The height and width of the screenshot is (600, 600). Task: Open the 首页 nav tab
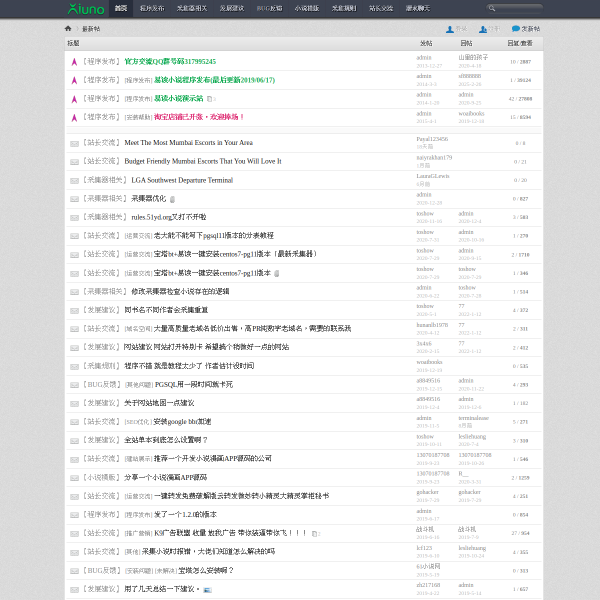pyautogui.click(x=121, y=8)
